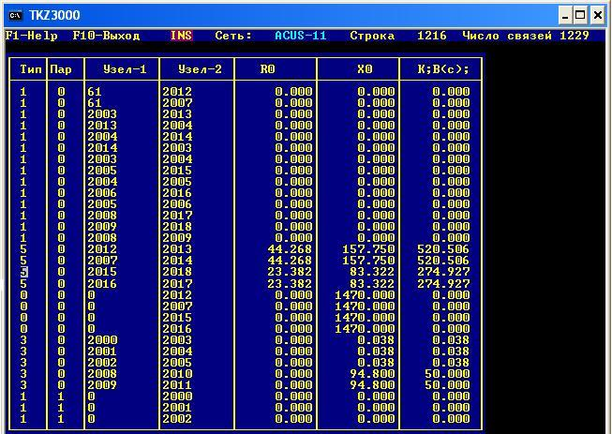Click R0 value 23.382 in row 2015–2018
This screenshot has width=612, height=434.
[x=290, y=272]
